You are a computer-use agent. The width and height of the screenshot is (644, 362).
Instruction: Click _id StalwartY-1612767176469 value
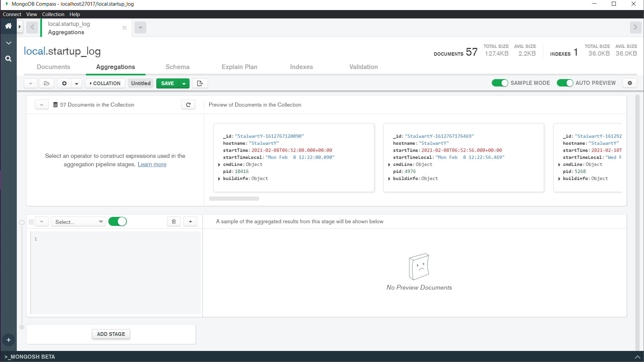(x=439, y=136)
